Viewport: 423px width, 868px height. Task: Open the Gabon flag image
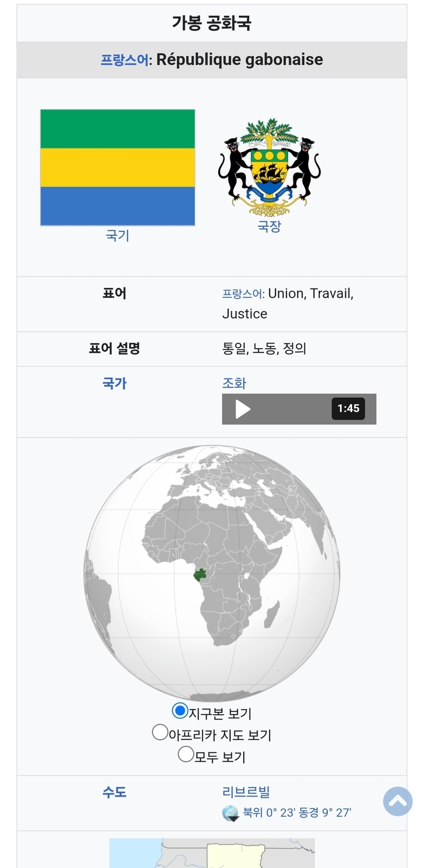pyautogui.click(x=118, y=167)
